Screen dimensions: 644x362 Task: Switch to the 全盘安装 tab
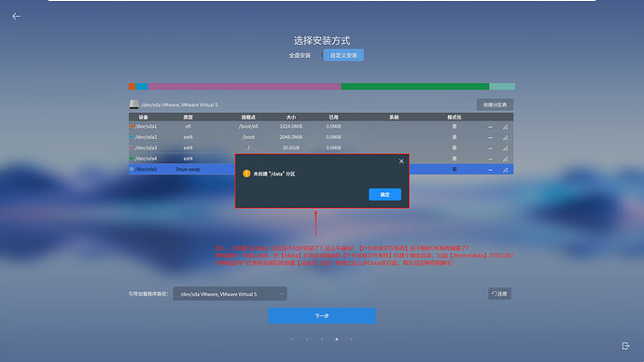click(x=300, y=55)
